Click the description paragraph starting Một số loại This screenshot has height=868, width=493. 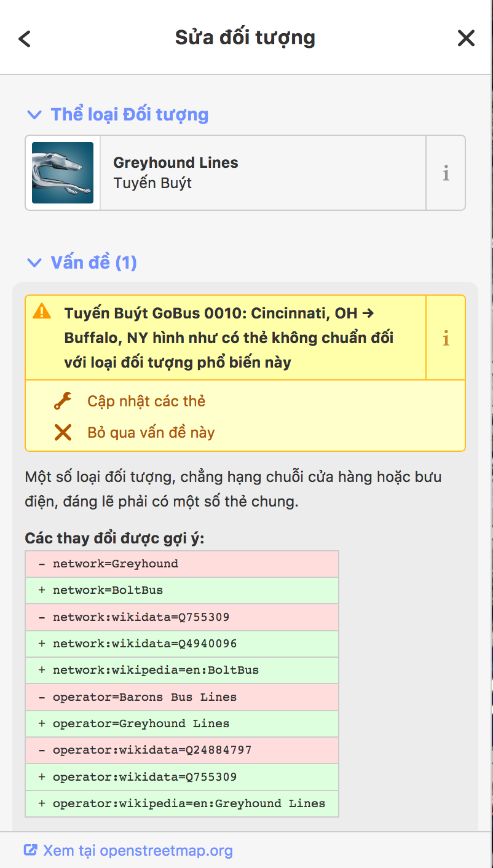point(234,489)
